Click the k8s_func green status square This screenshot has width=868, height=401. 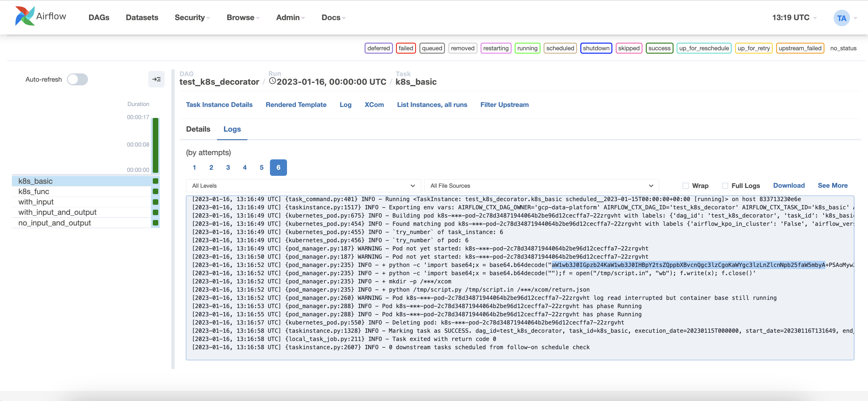pyautogui.click(x=155, y=192)
